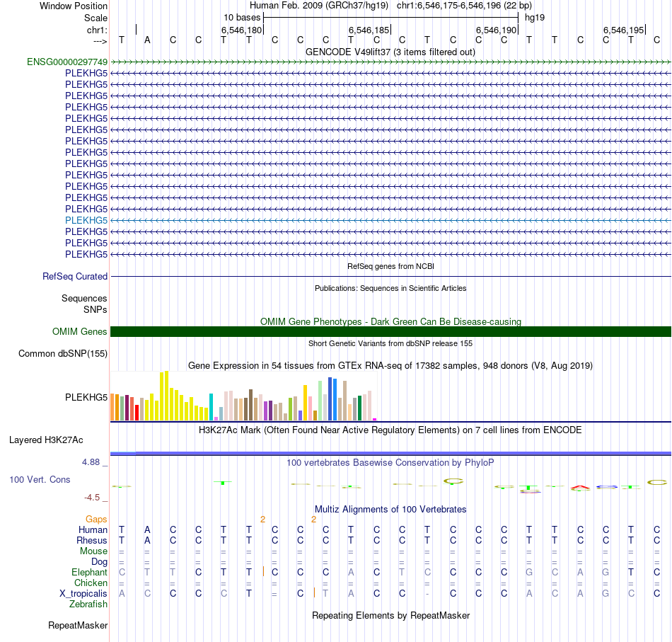Open the 100 Vert. Cons track label
This screenshot has width=672, height=642.
pos(40,479)
